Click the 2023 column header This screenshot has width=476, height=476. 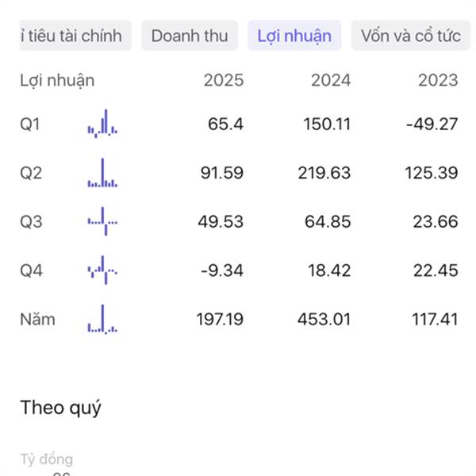(x=438, y=80)
